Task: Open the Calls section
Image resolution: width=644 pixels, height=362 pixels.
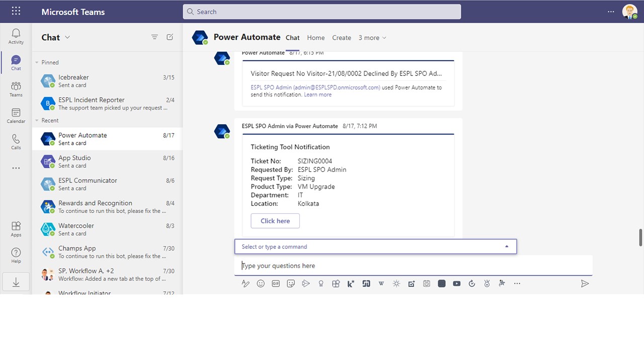Action: [x=16, y=142]
